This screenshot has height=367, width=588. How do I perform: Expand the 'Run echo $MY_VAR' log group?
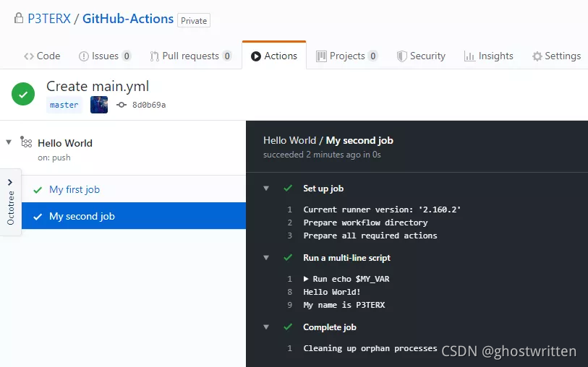306,279
